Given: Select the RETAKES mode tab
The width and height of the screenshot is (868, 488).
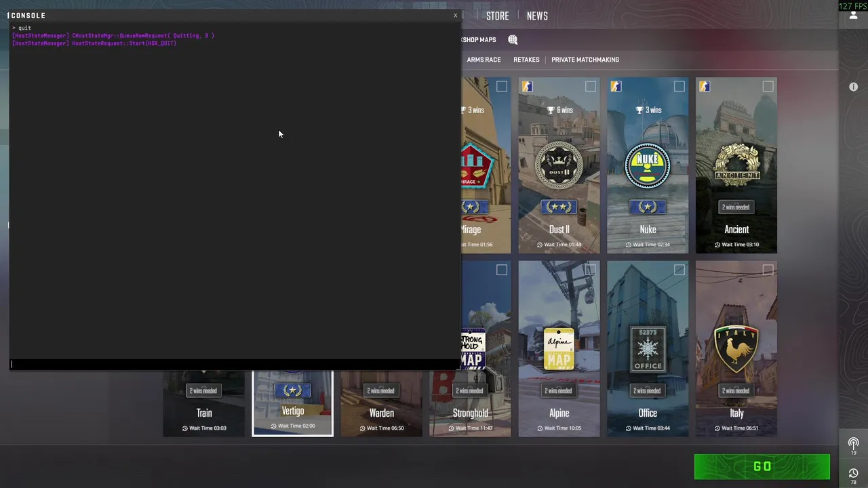Looking at the screenshot, I should [x=526, y=60].
